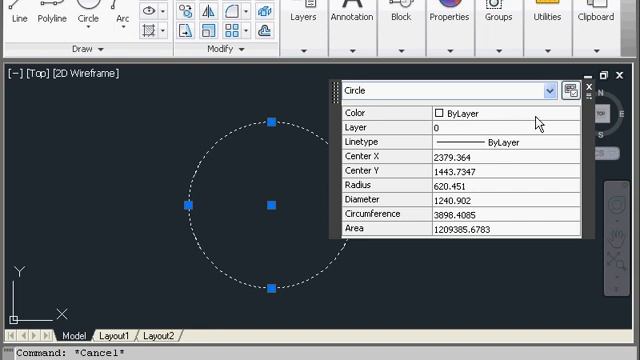Select the Polyline draw tool
The image size is (640, 360).
point(52,12)
